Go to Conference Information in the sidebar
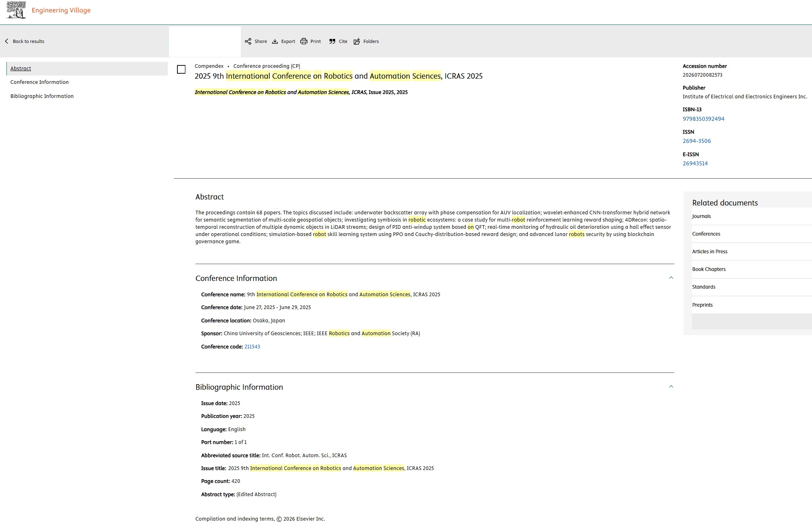 [39, 82]
